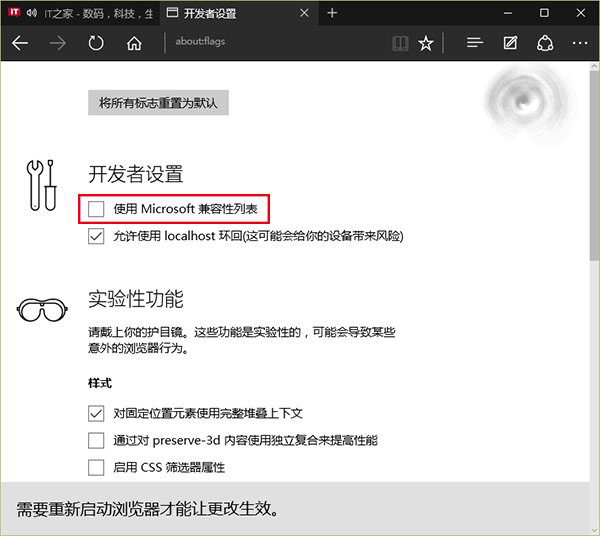The width and height of the screenshot is (600, 536).
Task: Mute audio on the IT之家 tab
Action: [x=32, y=13]
